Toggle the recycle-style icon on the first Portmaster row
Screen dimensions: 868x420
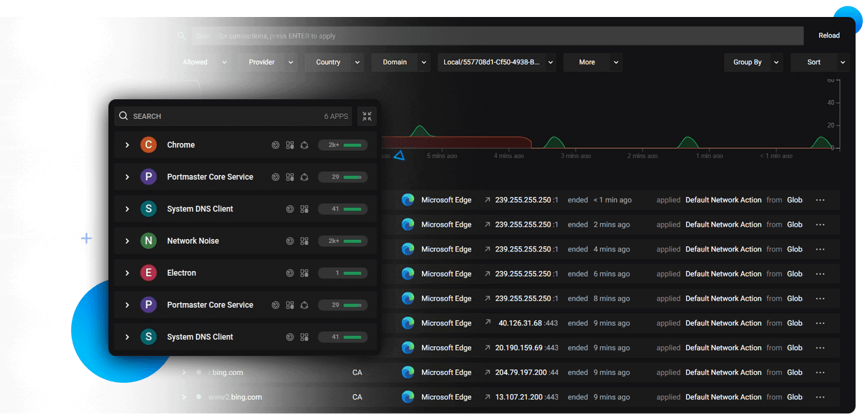pyautogui.click(x=304, y=177)
